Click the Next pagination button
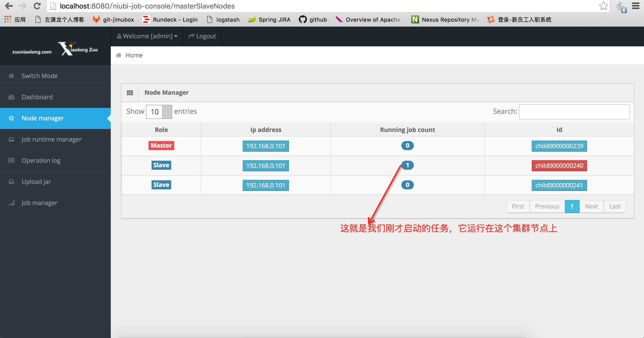This screenshot has width=644, height=338. (x=591, y=206)
